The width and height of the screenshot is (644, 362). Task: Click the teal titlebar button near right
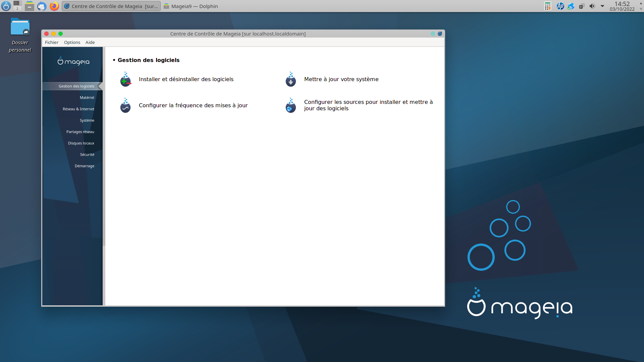coord(433,34)
